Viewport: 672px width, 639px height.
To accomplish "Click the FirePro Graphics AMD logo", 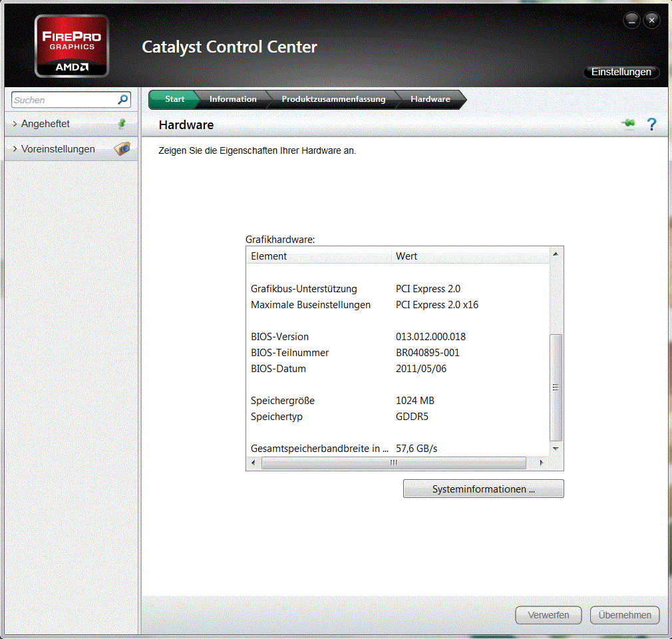I will pyautogui.click(x=72, y=46).
